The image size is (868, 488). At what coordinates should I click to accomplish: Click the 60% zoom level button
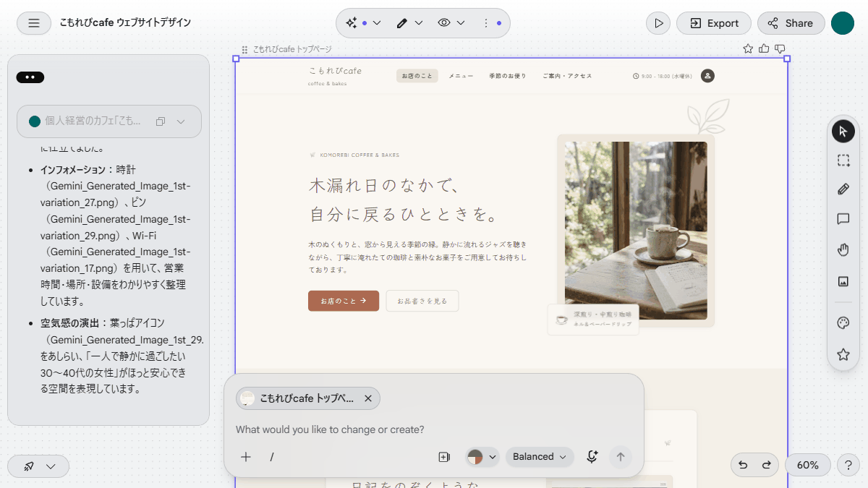(808, 465)
